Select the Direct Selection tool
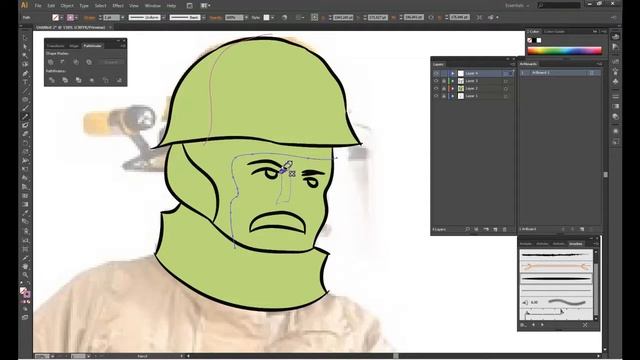This screenshot has height=360, width=640. coord(25,47)
